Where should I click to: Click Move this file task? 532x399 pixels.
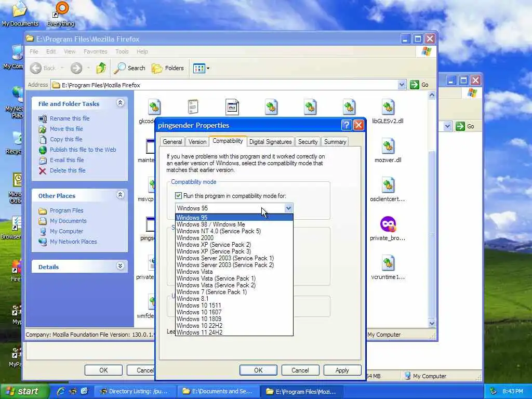66,129
